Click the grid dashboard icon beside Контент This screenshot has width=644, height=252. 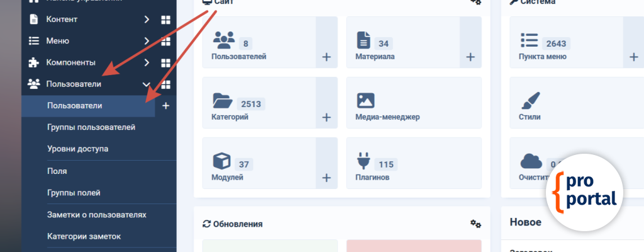click(166, 20)
